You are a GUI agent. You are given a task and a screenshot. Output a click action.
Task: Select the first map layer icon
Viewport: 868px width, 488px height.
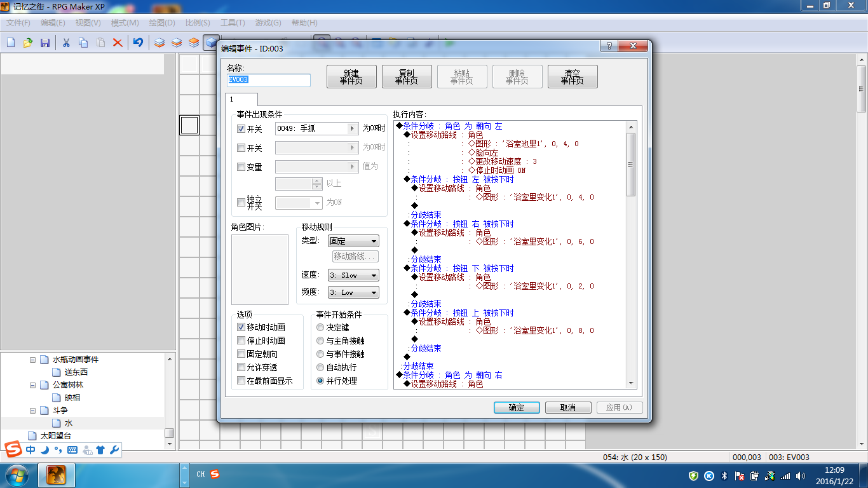159,43
